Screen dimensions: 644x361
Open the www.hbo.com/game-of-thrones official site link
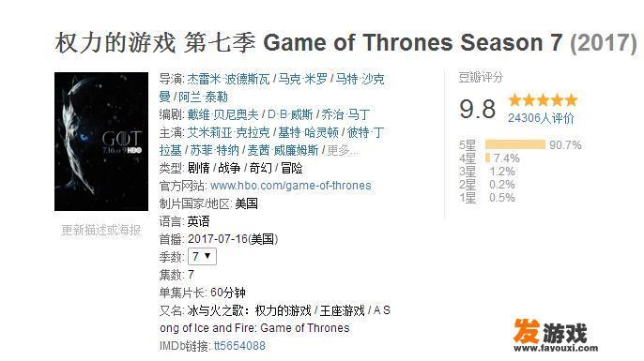pos(291,186)
